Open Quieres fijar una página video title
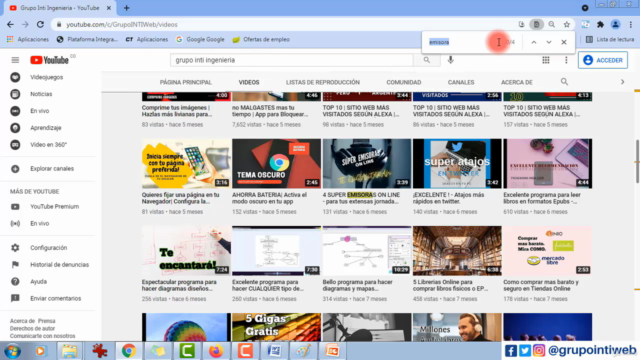The width and height of the screenshot is (640, 360). point(180,198)
